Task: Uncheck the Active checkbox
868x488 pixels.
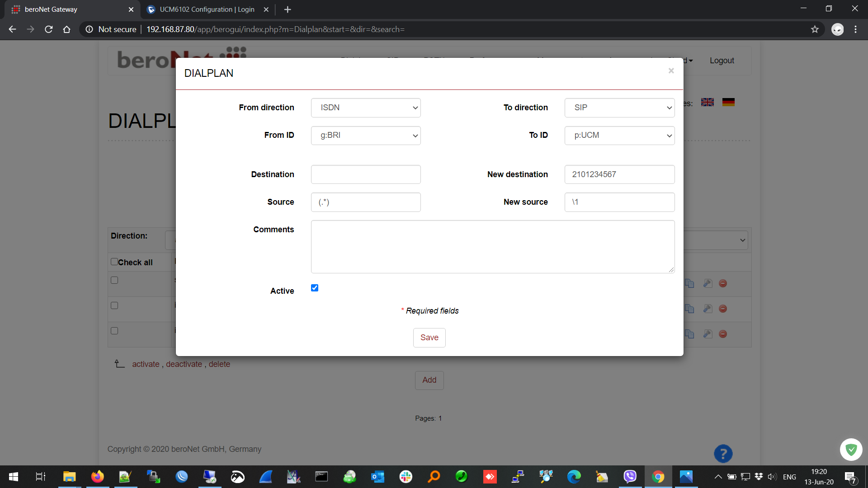Action: point(315,288)
